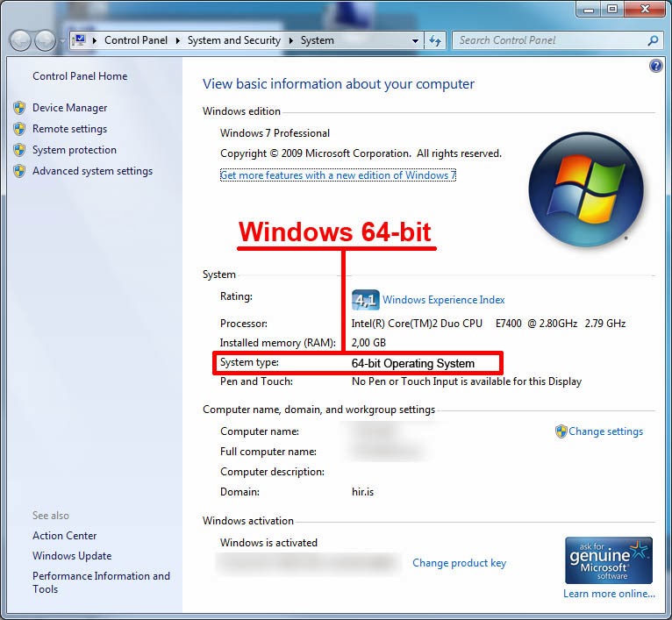Screen dimensions: 672x620
Task: Click the 2,00 GB installed memory value
Action: (368, 343)
